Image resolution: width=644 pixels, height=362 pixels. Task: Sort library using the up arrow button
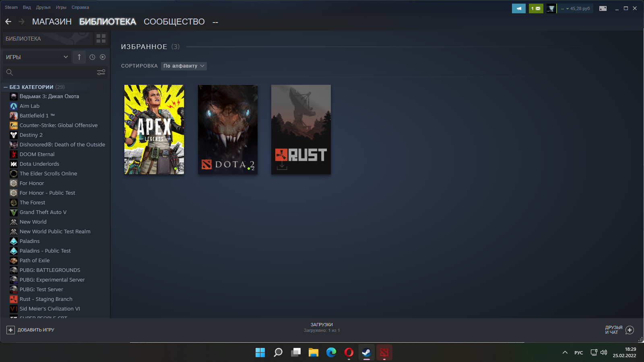click(x=79, y=57)
